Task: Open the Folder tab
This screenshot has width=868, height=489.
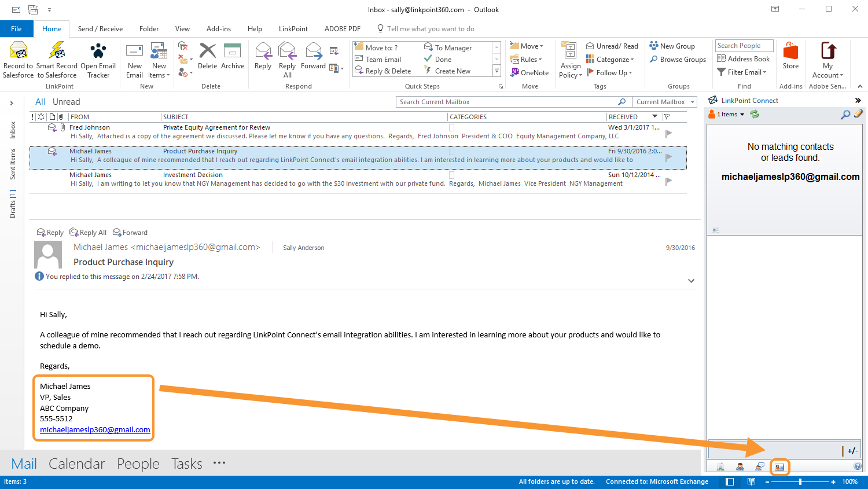Action: click(x=149, y=29)
